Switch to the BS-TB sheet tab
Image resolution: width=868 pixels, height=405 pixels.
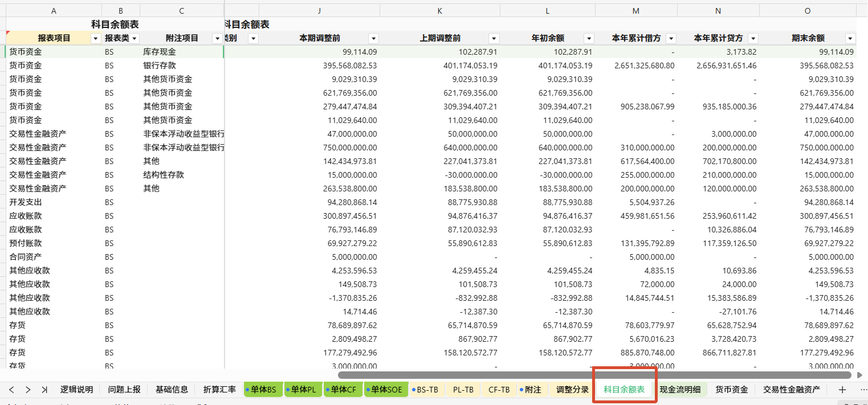(x=427, y=390)
